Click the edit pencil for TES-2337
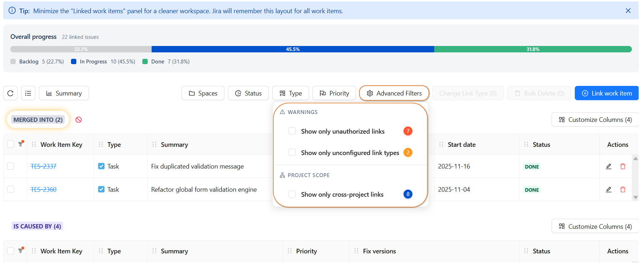 [609, 166]
